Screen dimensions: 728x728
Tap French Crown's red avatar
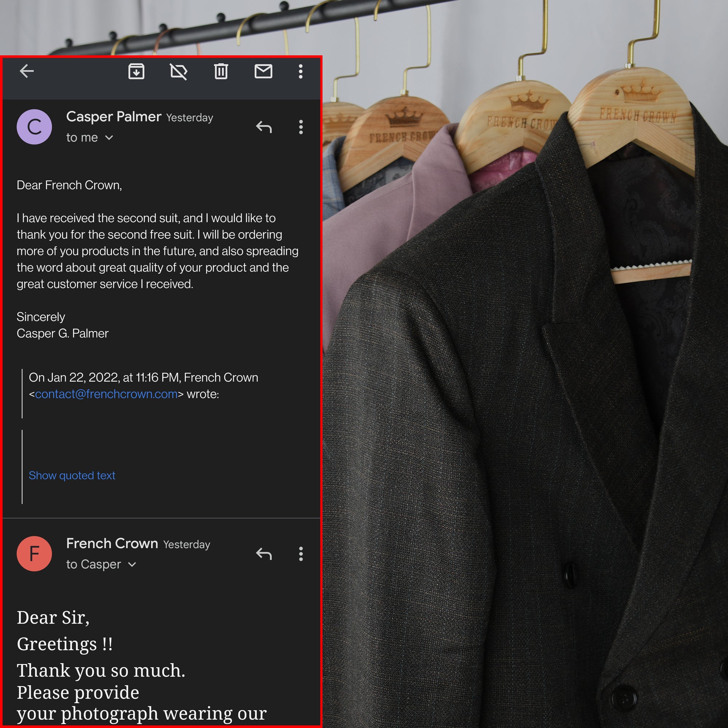tap(34, 554)
